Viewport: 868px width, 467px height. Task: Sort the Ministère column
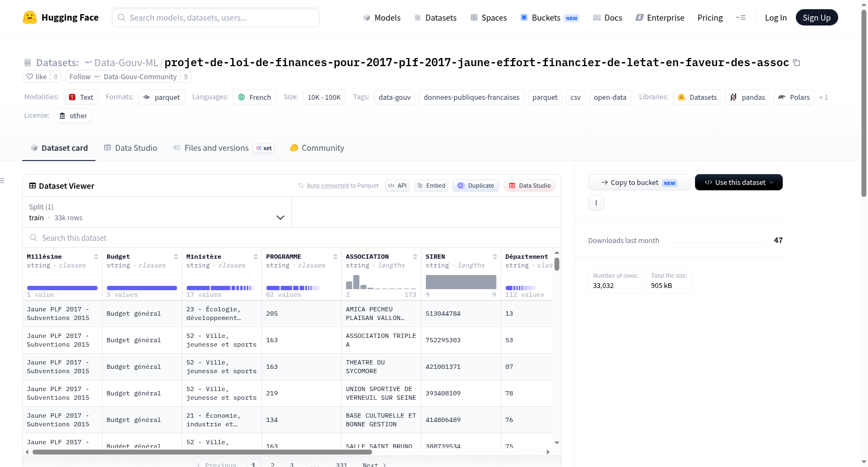pyautogui.click(x=256, y=257)
